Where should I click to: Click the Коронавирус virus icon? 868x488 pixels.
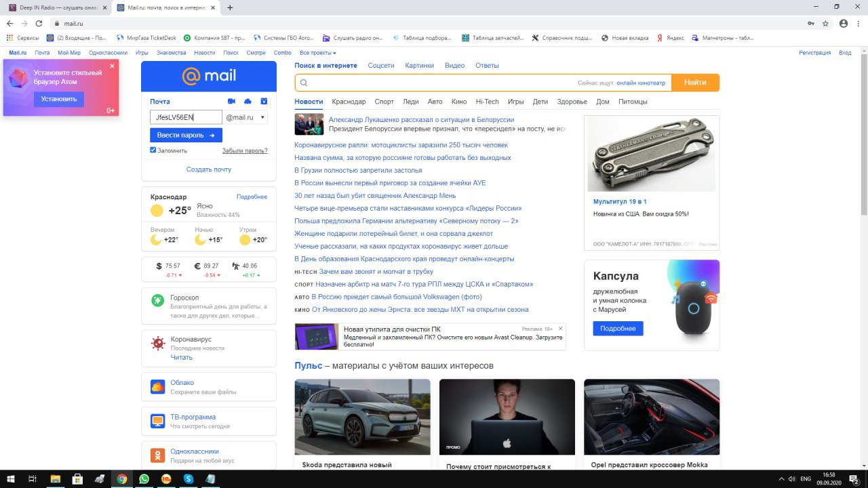158,343
